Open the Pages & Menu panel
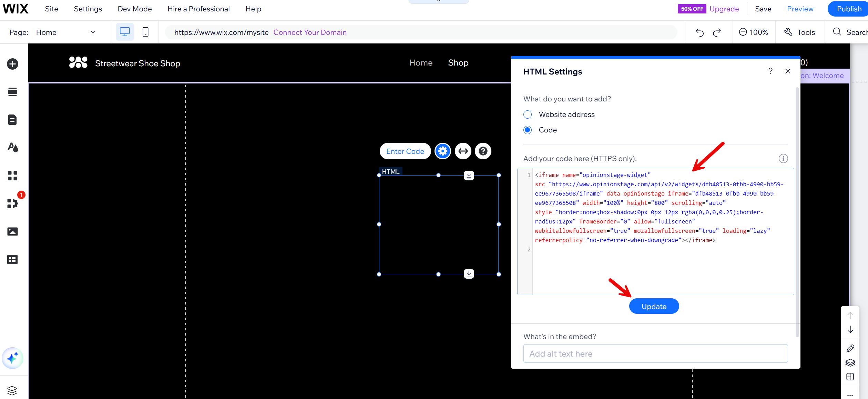The image size is (868, 399). (12, 119)
